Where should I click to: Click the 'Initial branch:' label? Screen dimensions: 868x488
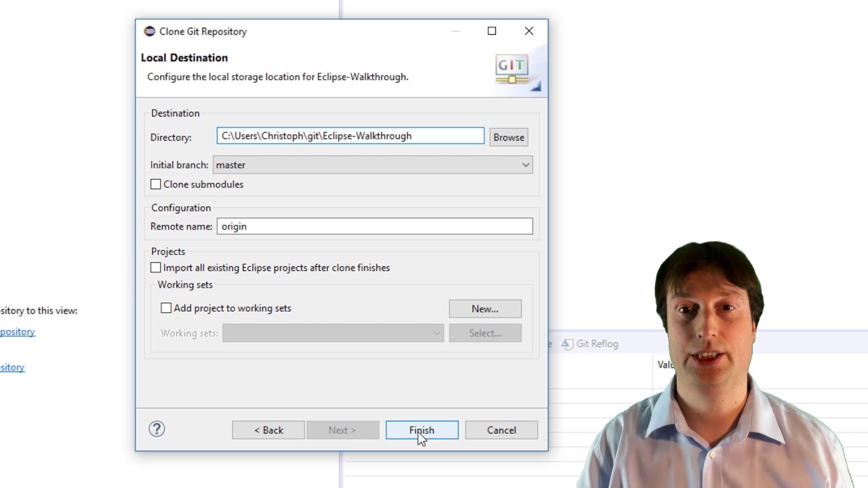[179, 165]
